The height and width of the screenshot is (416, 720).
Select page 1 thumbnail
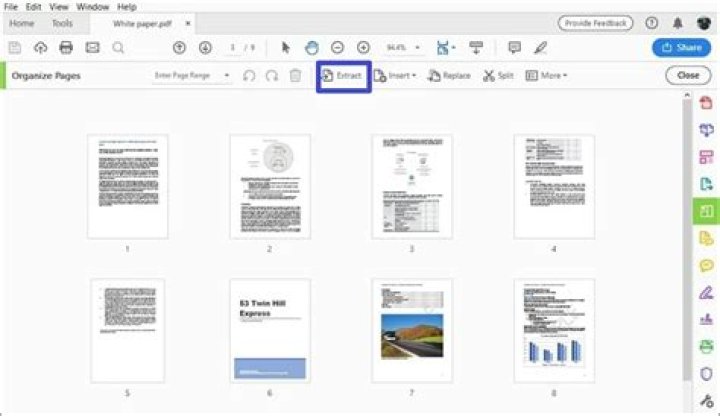pos(128,186)
